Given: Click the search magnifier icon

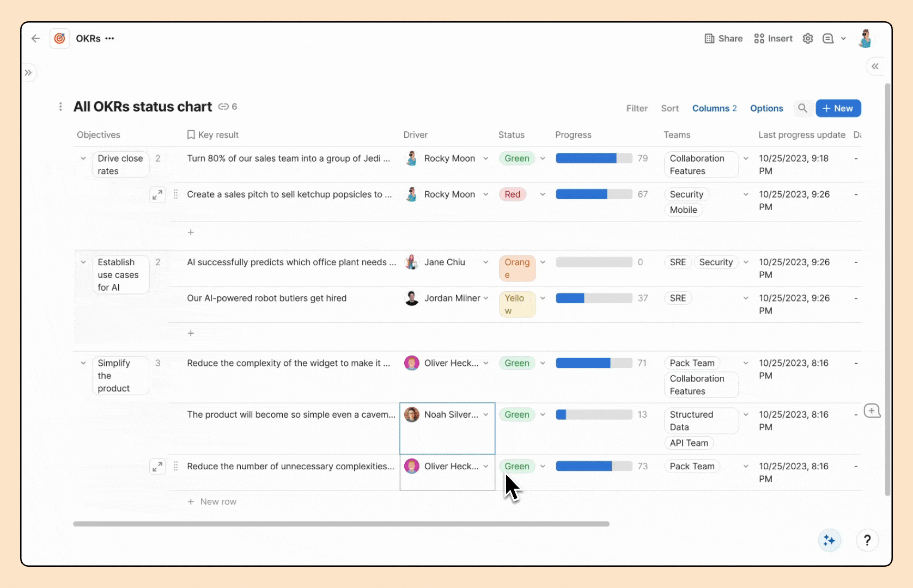Looking at the screenshot, I should click(x=802, y=108).
